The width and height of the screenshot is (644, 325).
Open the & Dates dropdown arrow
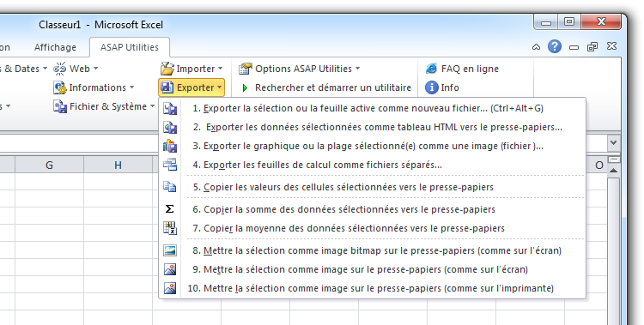pyautogui.click(x=45, y=69)
